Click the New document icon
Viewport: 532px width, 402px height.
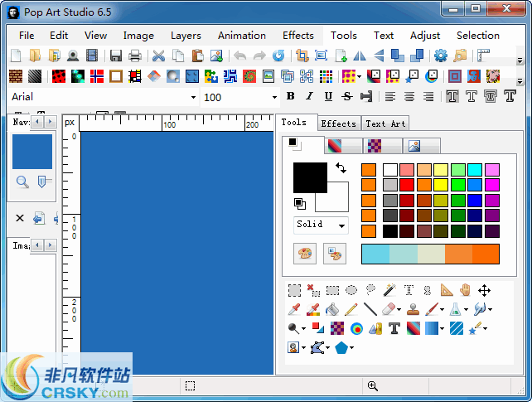point(16,56)
